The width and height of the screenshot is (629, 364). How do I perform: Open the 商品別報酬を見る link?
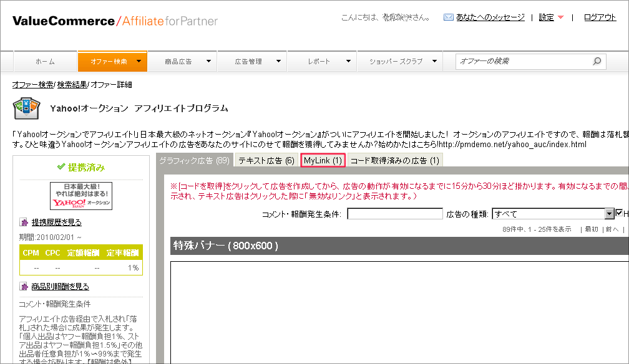point(60,286)
